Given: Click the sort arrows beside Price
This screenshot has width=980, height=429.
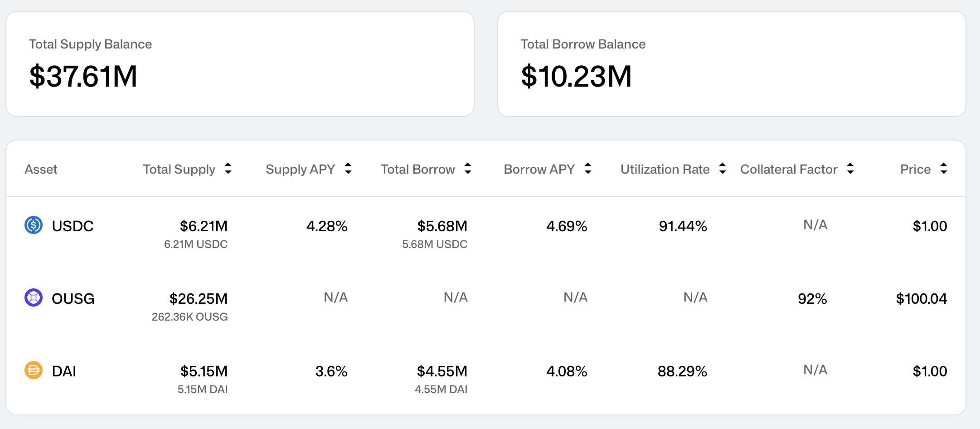Looking at the screenshot, I should 943,169.
